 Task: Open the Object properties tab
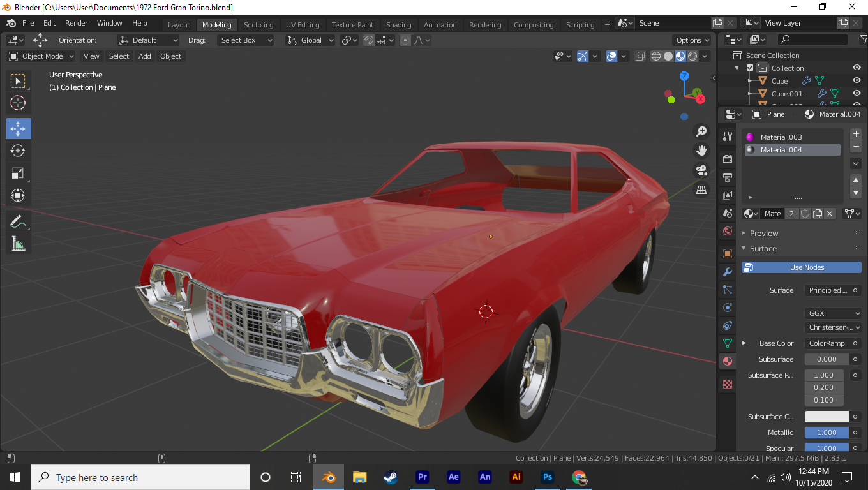coord(727,254)
